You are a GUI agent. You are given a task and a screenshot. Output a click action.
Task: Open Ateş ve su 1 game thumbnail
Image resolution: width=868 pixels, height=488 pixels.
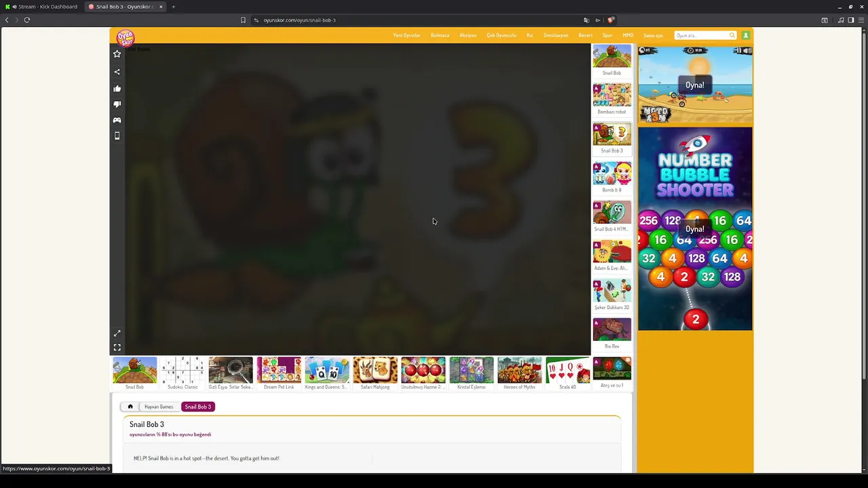click(x=612, y=373)
